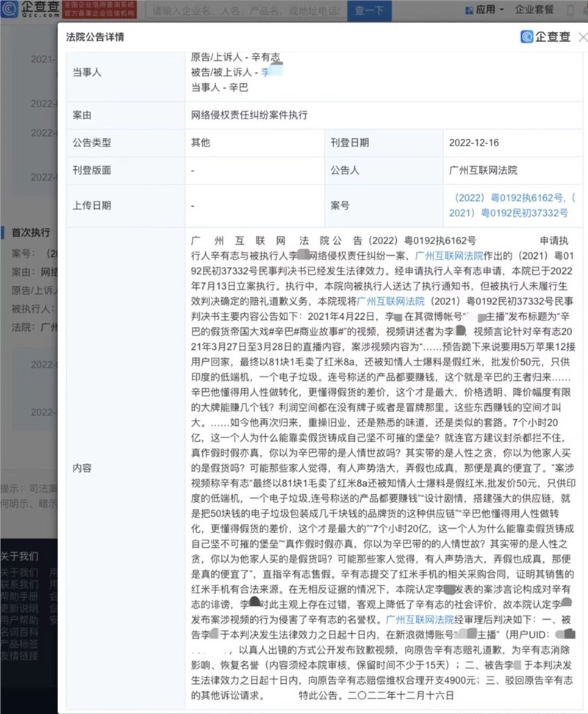The width and height of the screenshot is (588, 714).
Task: Click the 企查查 site logo at top left
Action: [30, 10]
